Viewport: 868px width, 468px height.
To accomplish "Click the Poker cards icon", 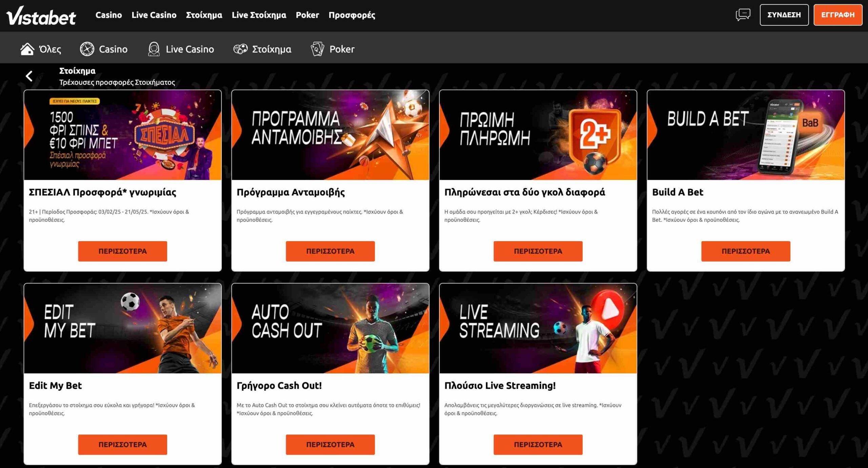I will point(317,49).
